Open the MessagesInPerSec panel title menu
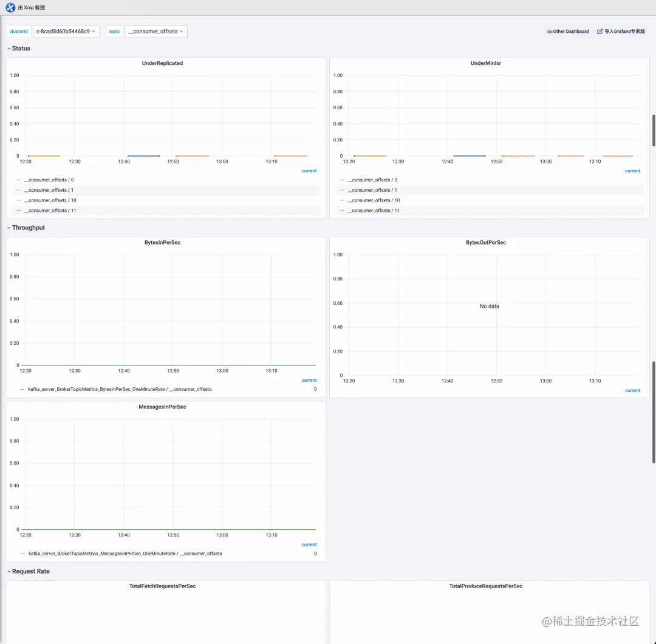This screenshot has width=656, height=644. 162,407
